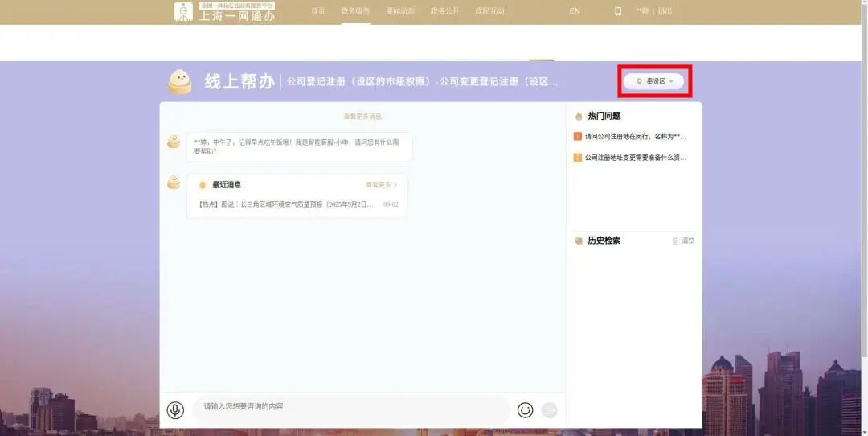The image size is (868, 436).
Task: Click the 线上帮办 bun mascot icon
Action: 179,81
